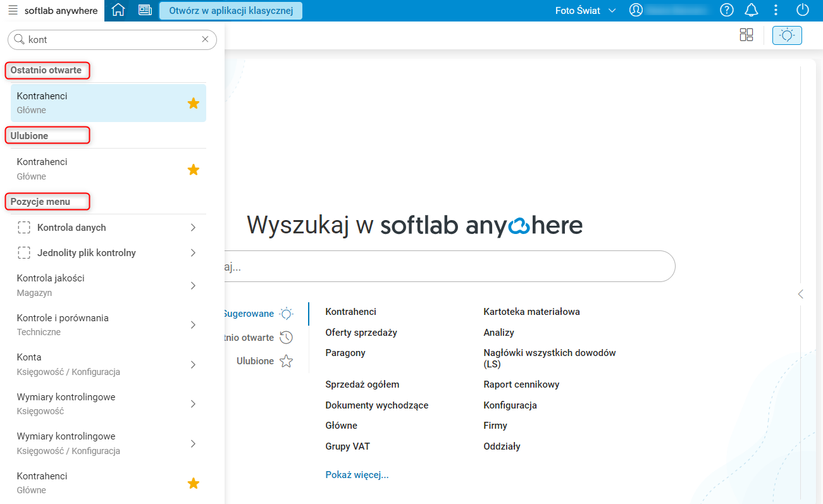Expand the Kontrola danych chevron
This screenshot has height=504, width=823.
point(193,228)
